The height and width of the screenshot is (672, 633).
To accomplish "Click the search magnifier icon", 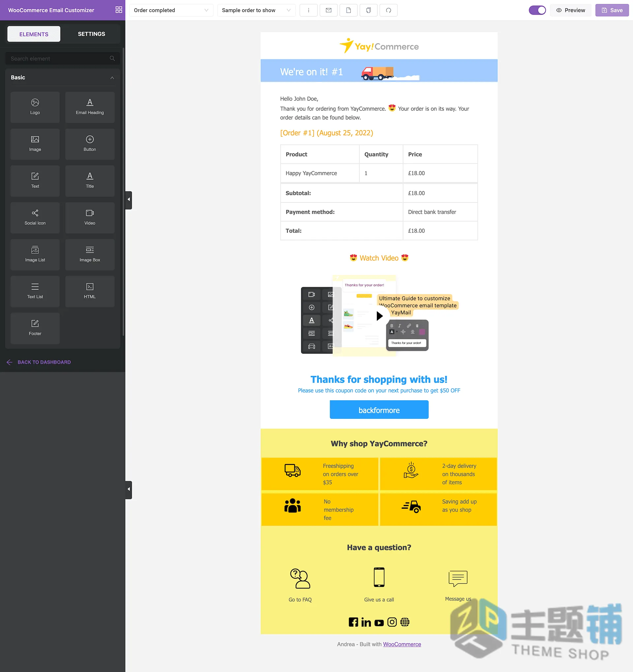I will pyautogui.click(x=112, y=58).
